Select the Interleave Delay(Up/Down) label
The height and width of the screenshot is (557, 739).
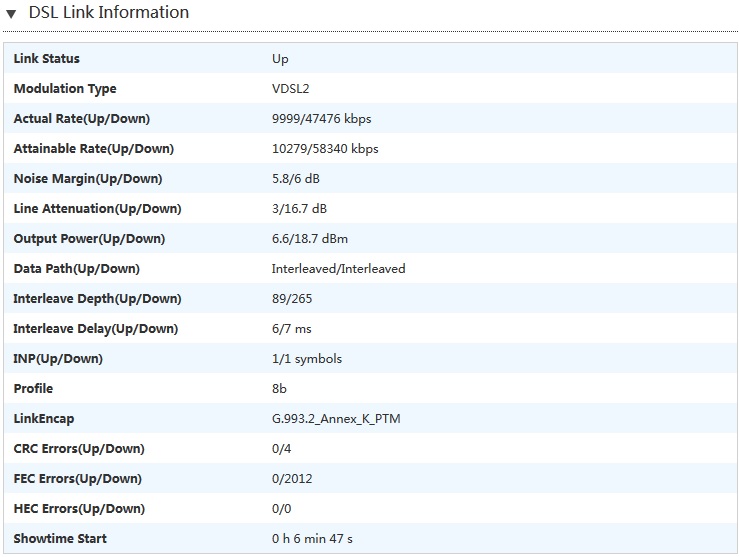point(95,329)
